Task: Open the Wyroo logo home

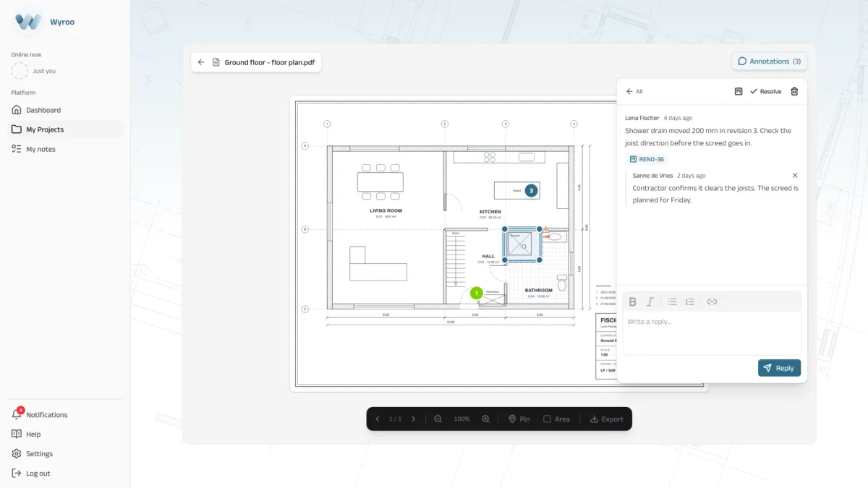Action: coord(44,22)
